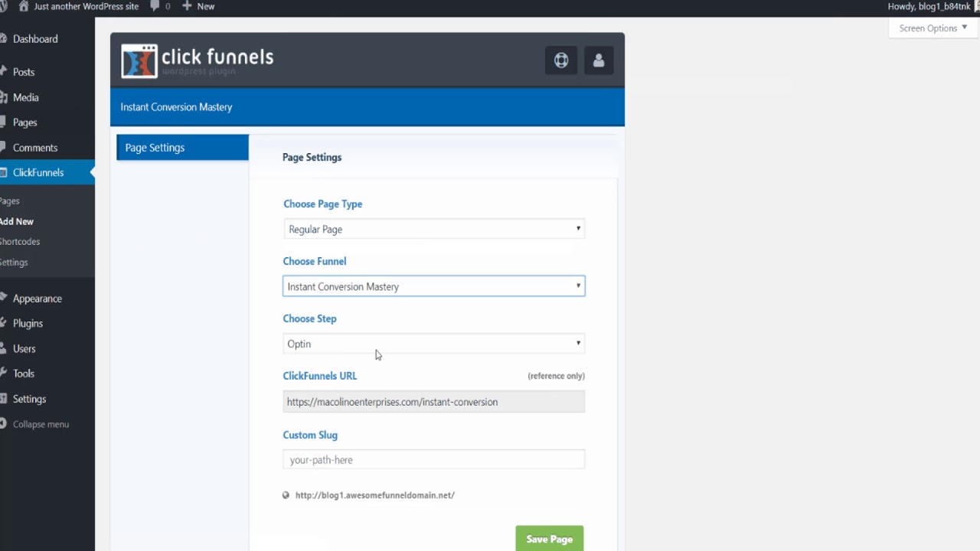Click the ClickFunnels support lifebuoy icon
The width and height of the screenshot is (980, 551).
pos(561,60)
